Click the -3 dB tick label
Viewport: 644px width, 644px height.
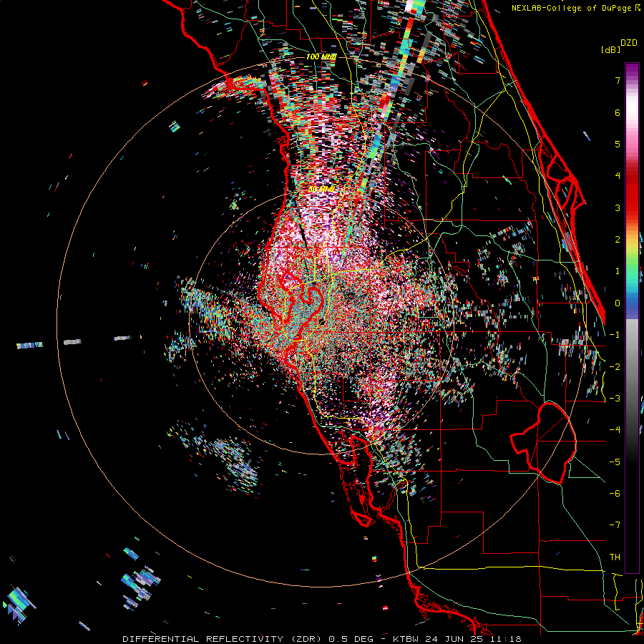click(615, 399)
